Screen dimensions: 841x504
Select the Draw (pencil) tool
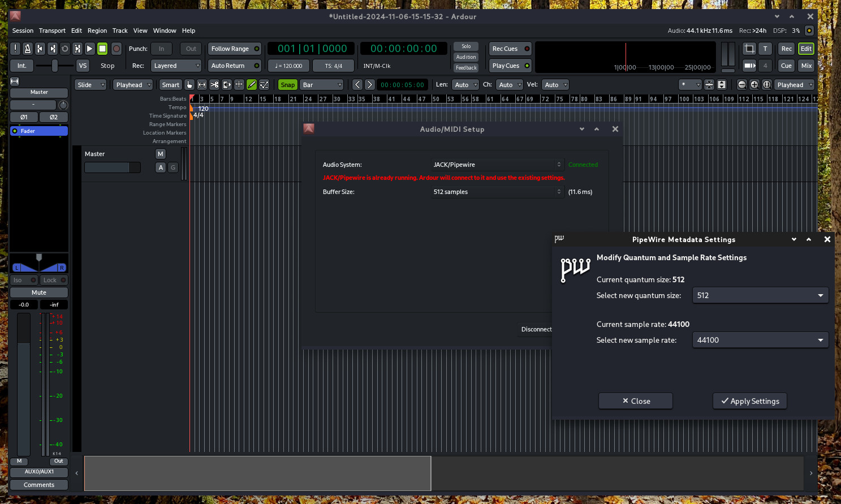252,85
